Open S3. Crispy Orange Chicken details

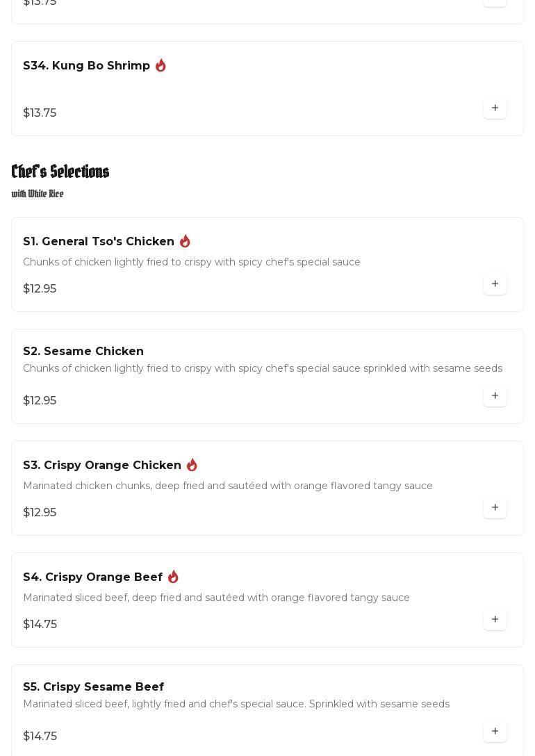click(x=102, y=465)
